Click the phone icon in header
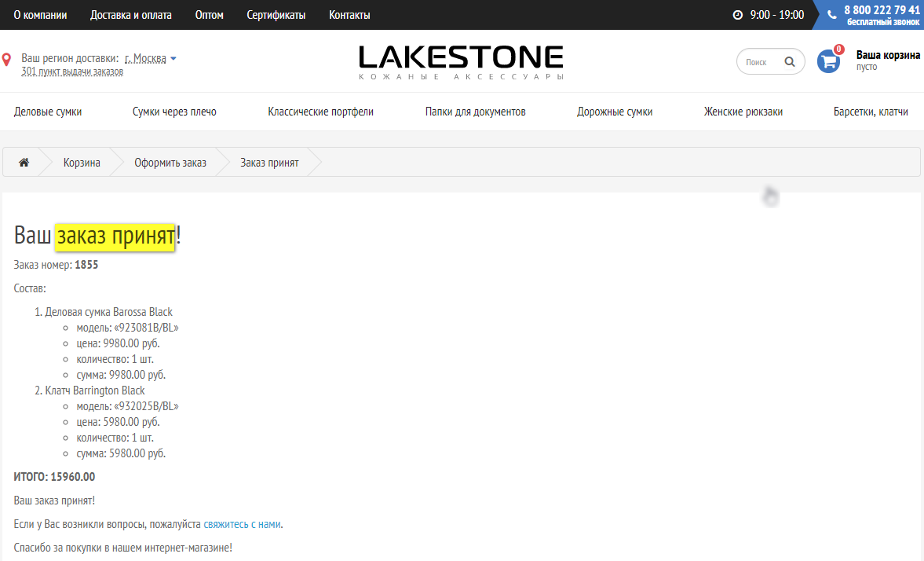 tap(831, 15)
